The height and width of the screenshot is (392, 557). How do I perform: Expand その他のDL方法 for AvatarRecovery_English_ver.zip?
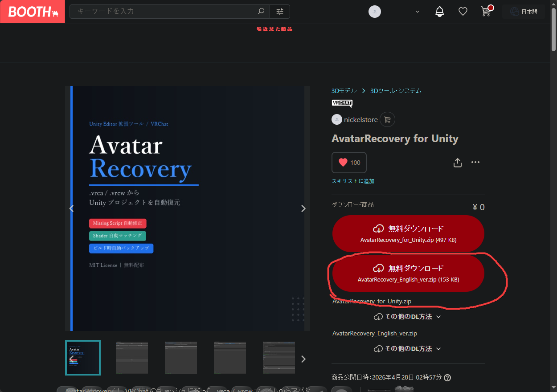point(407,349)
